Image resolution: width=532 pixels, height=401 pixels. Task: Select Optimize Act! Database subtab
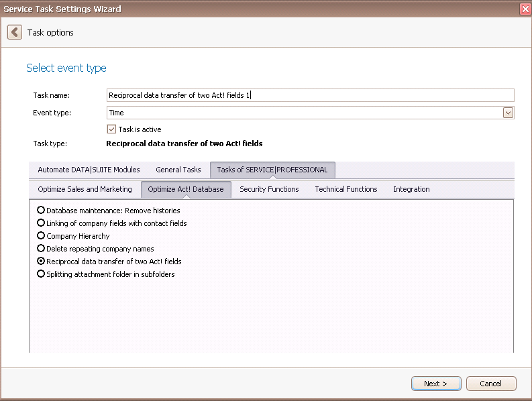pos(186,189)
